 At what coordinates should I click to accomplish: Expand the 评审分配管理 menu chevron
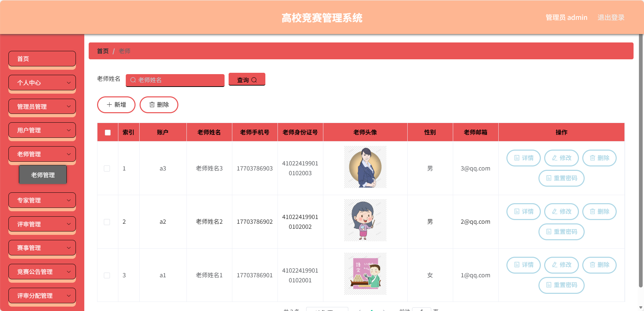pyautogui.click(x=69, y=296)
